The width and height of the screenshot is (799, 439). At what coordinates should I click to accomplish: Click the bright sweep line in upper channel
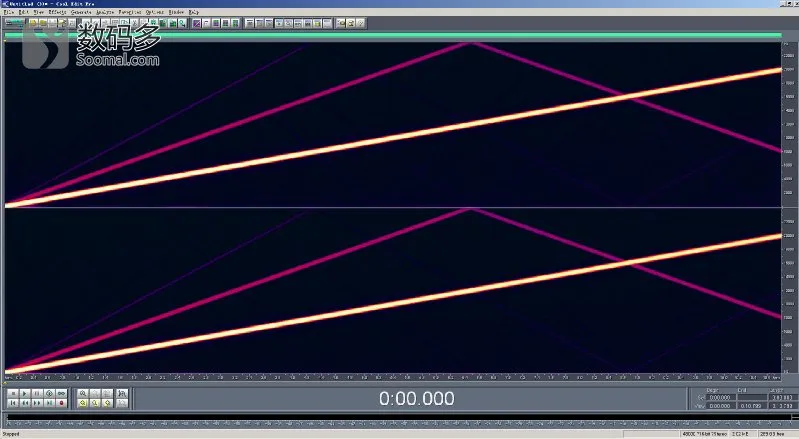(x=392, y=139)
